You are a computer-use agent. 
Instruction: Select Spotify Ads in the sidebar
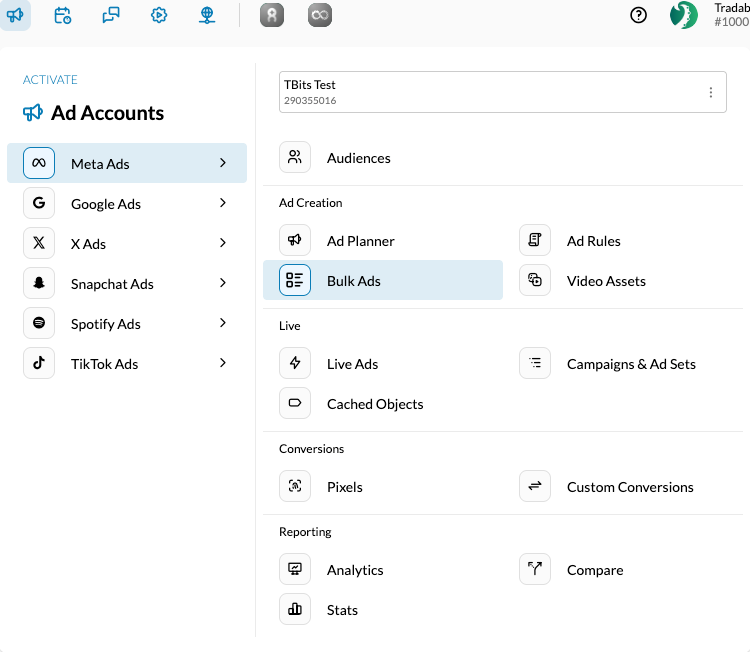pos(105,324)
